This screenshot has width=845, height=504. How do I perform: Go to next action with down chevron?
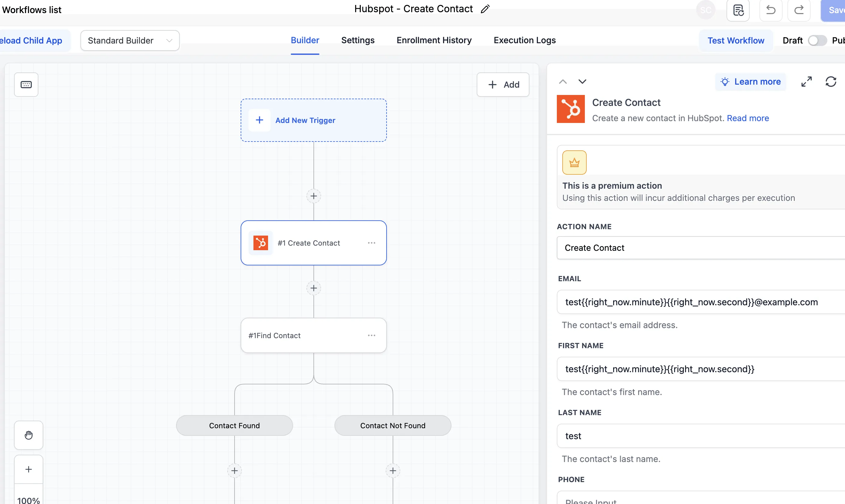click(x=582, y=82)
